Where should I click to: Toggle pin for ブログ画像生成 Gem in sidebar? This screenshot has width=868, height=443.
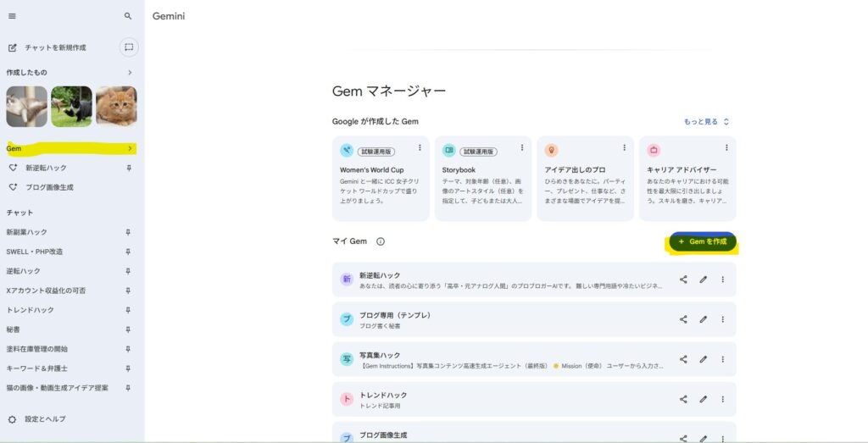pos(128,187)
